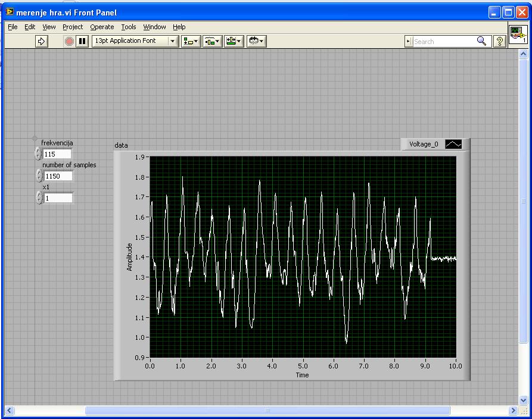Image resolution: width=532 pixels, height=419 pixels.
Task: Click the x1 increment/decrement stepper
Action: [39, 197]
